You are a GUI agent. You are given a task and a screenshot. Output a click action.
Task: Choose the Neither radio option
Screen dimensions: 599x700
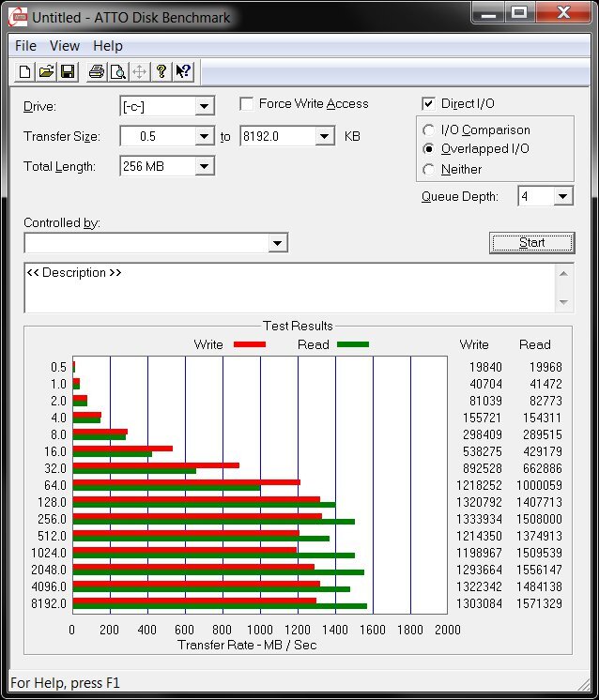click(429, 170)
